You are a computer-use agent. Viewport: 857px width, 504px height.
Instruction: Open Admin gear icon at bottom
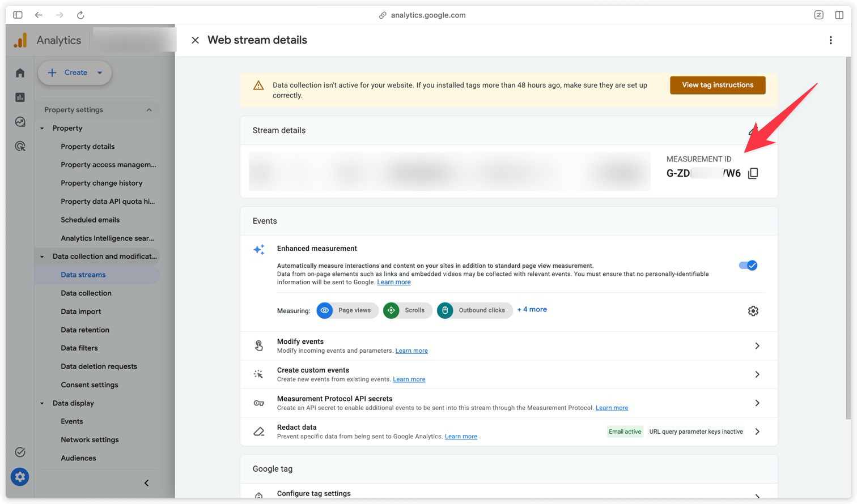click(x=20, y=477)
